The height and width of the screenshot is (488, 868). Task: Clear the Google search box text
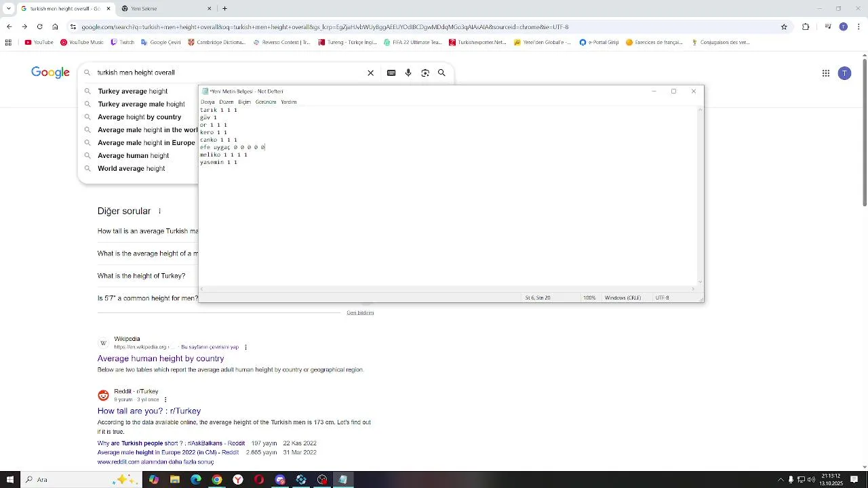coord(370,73)
